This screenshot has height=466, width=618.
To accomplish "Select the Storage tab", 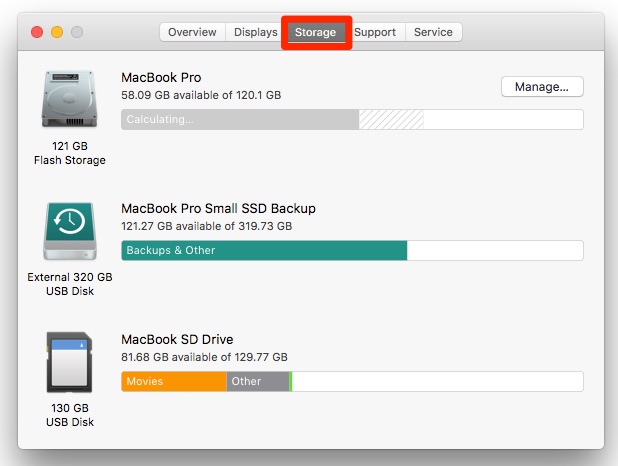I will (x=315, y=32).
